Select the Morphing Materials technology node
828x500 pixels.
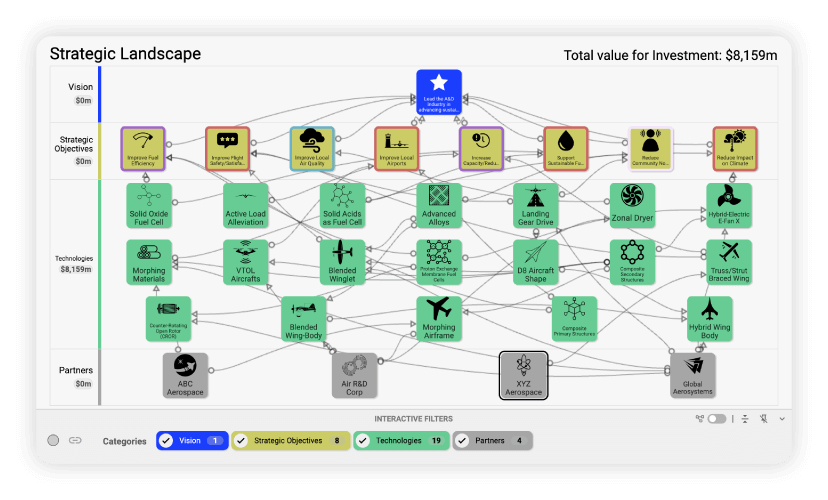(x=149, y=262)
